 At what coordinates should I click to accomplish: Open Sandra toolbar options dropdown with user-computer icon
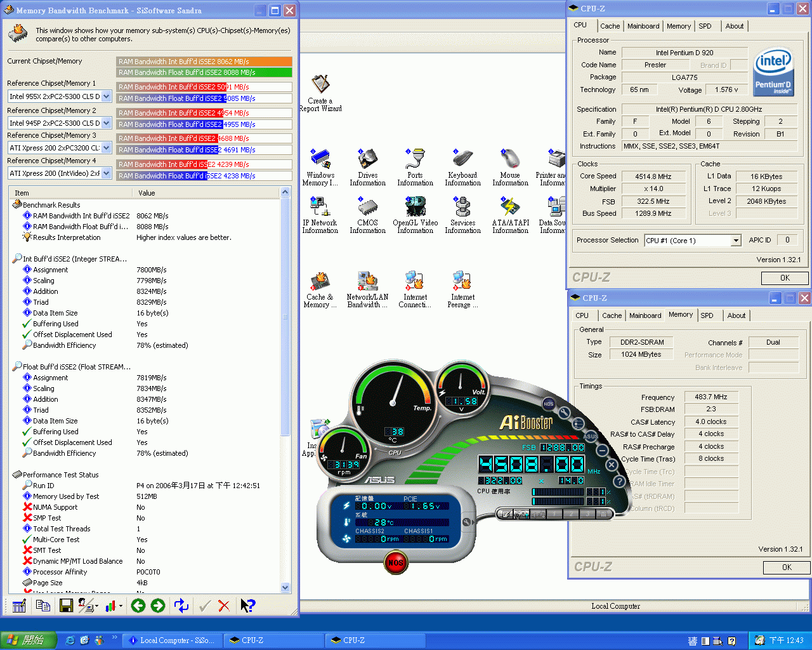tap(88, 606)
